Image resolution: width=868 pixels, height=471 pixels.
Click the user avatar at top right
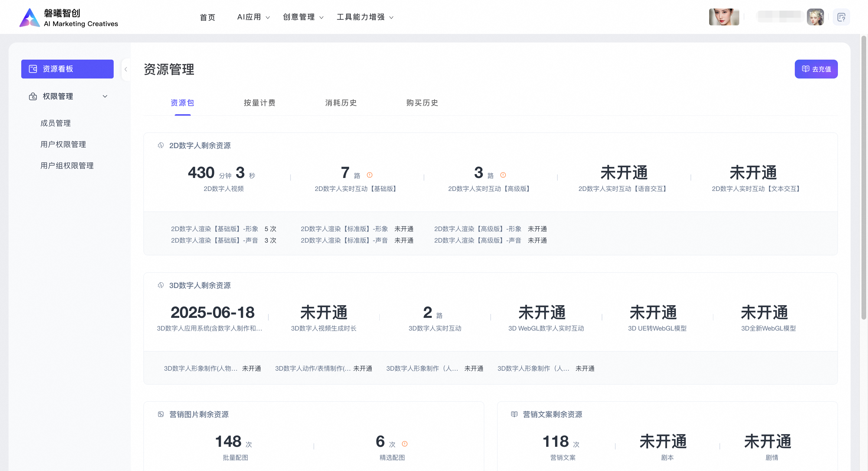(x=815, y=17)
